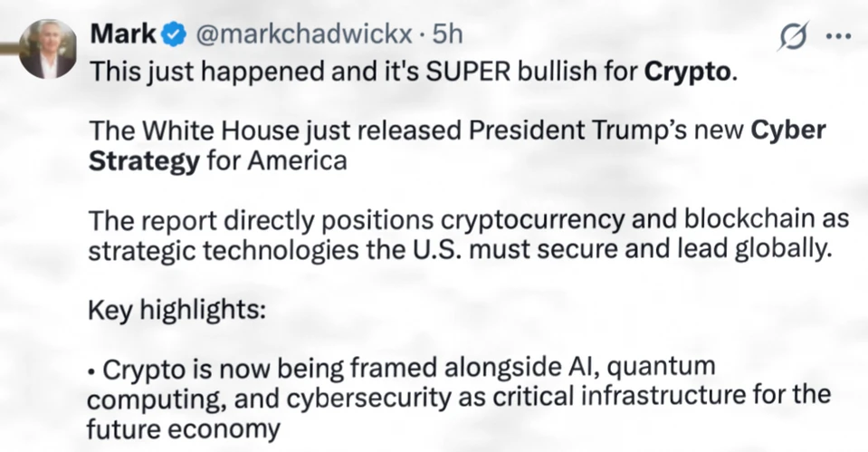Click the word U.S. in the post
The height and width of the screenshot is (452, 868).
[x=480, y=251]
